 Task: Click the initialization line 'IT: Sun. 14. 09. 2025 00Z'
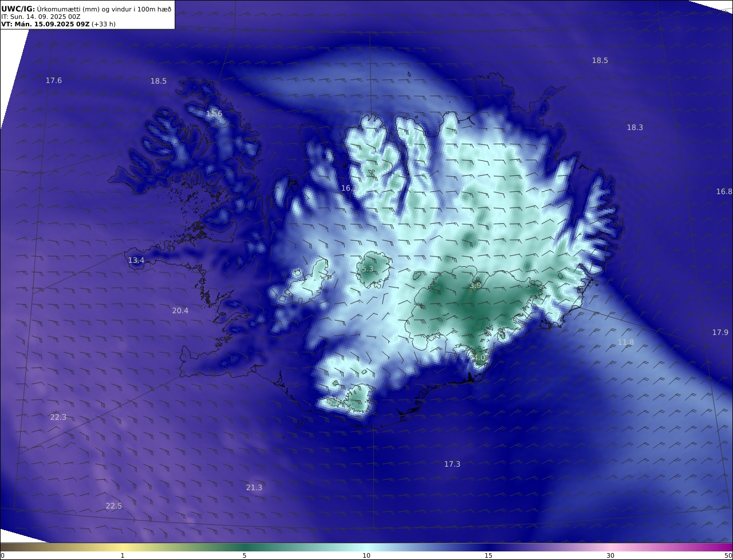(41, 17)
